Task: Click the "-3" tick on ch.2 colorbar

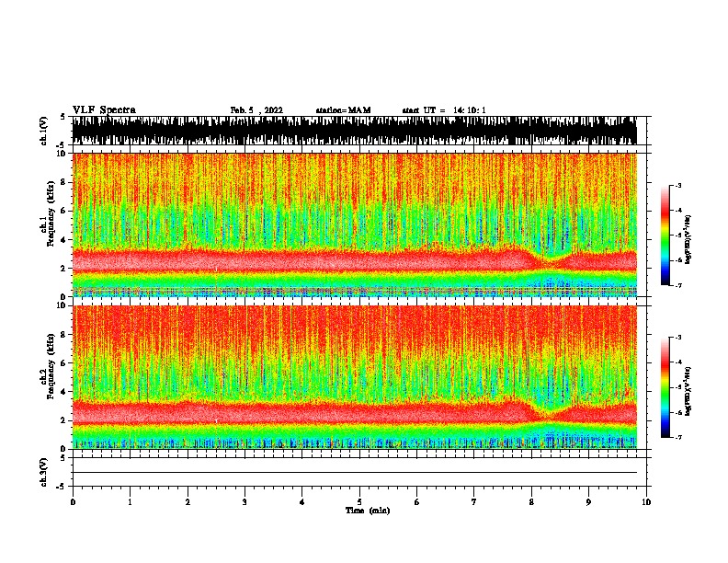Action: click(x=677, y=338)
